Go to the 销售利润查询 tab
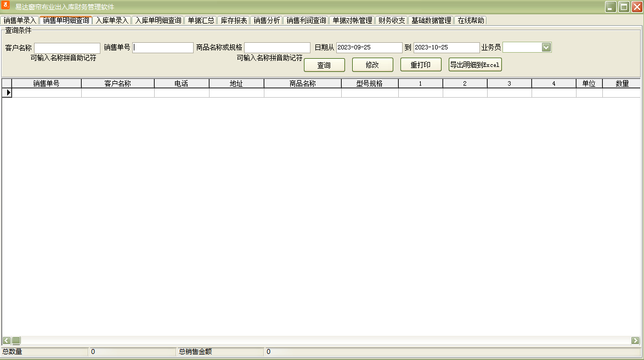Viewport: 644px width, 360px height. 306,20
